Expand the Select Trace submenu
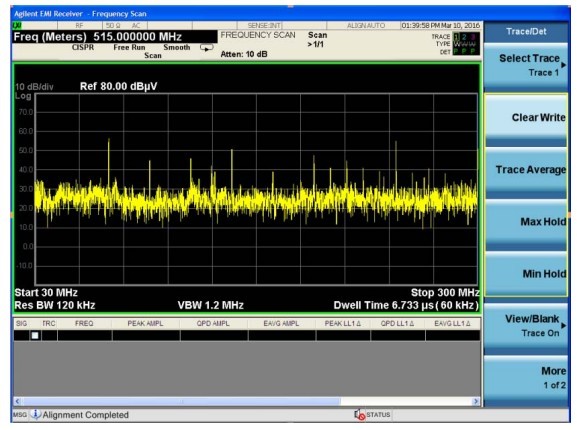This screenshot has height=430, width=577. point(526,66)
